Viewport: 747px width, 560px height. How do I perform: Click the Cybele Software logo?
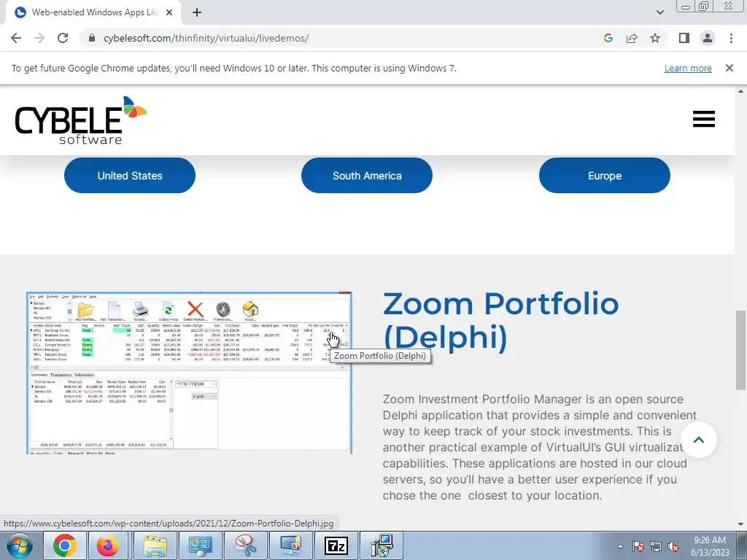80,120
